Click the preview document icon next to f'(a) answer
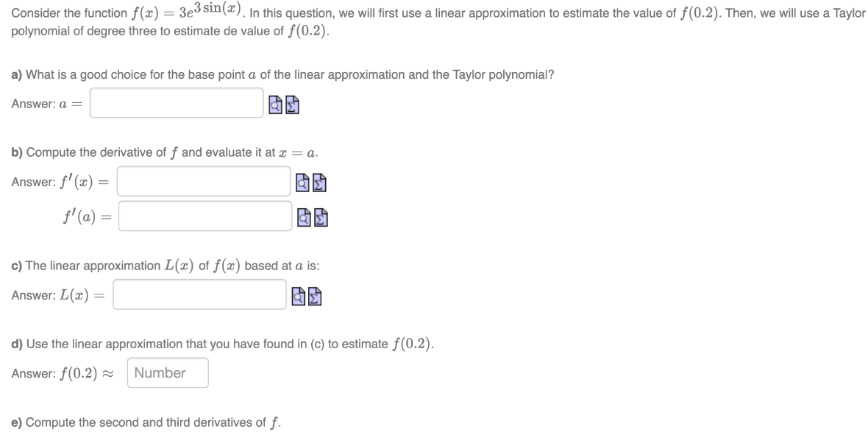 [x=303, y=217]
